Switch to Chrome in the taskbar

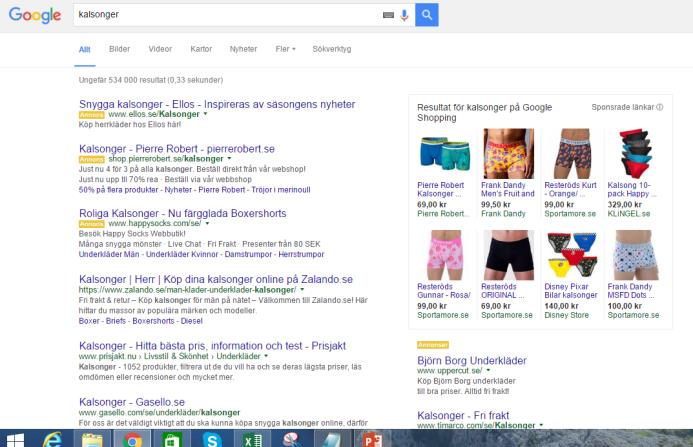pyautogui.click(x=132, y=439)
